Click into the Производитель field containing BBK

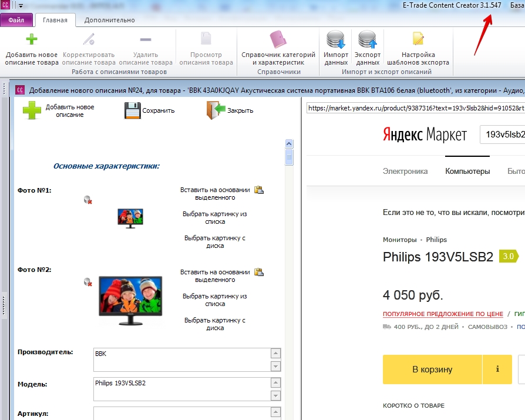coord(182,359)
